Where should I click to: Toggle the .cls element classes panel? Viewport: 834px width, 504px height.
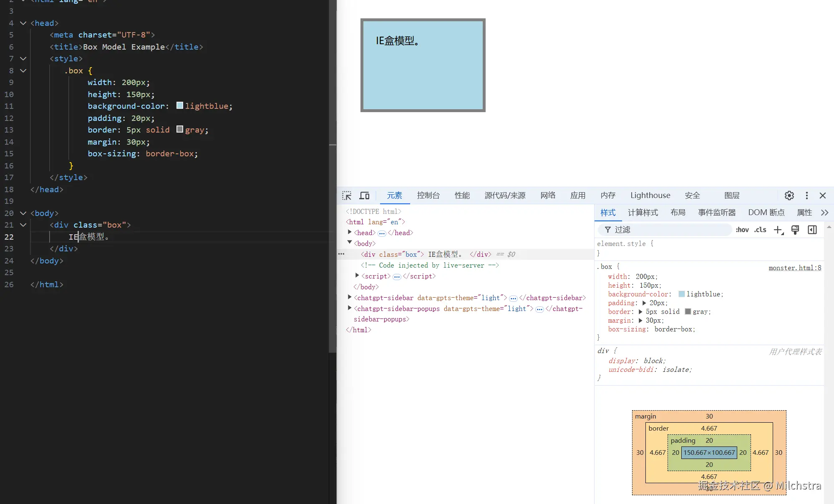760,230
